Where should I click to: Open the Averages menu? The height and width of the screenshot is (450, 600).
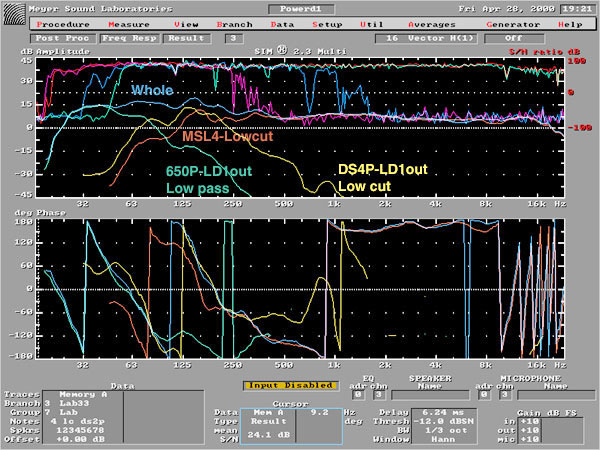(432, 24)
